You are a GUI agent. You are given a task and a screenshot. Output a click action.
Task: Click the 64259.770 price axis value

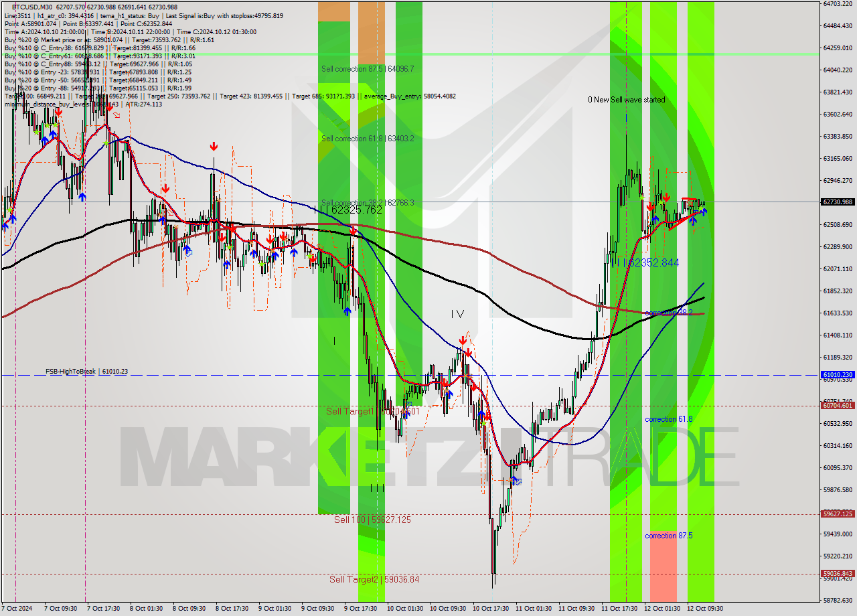[x=837, y=48]
